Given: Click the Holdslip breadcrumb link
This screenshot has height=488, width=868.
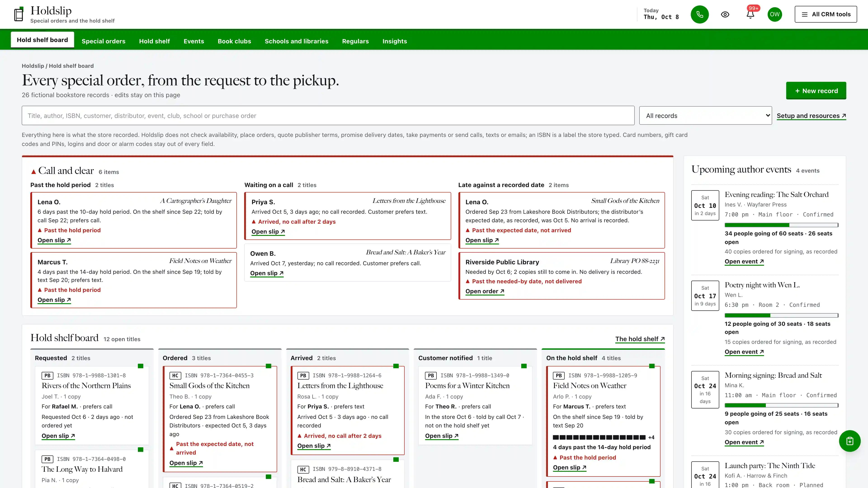Looking at the screenshot, I should (x=33, y=66).
